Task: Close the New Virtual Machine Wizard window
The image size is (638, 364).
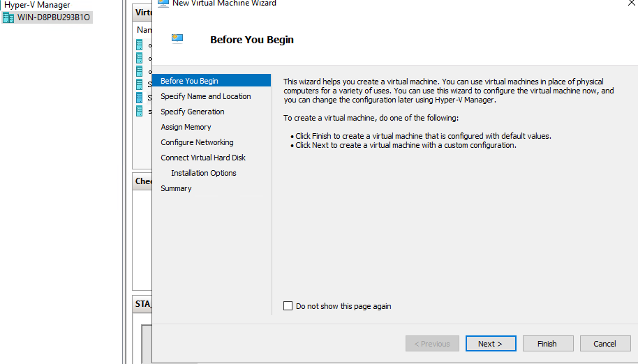Action: (630, 3)
